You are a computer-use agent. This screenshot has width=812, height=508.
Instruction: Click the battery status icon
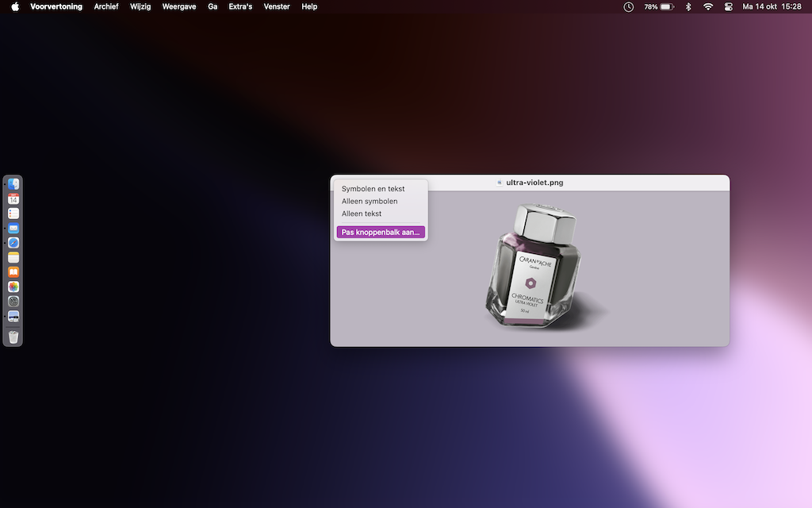[659, 6]
